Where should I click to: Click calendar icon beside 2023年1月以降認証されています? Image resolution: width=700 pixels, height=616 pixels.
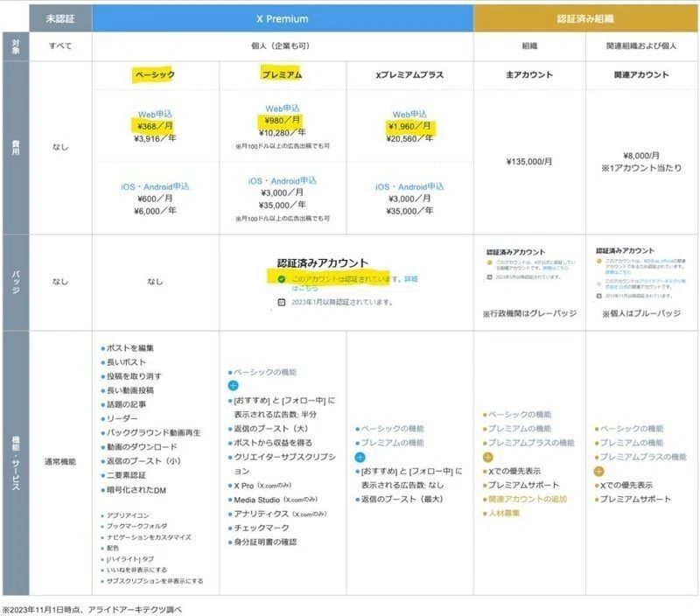pos(281,302)
